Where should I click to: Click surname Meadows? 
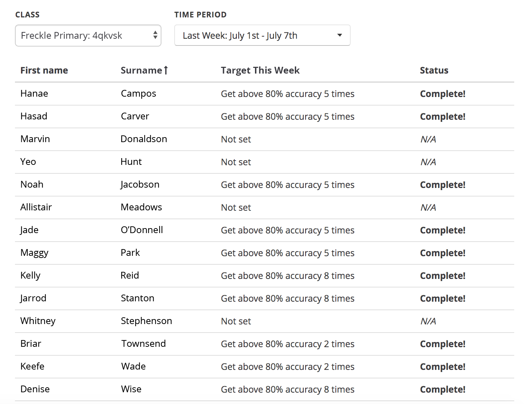141,207
